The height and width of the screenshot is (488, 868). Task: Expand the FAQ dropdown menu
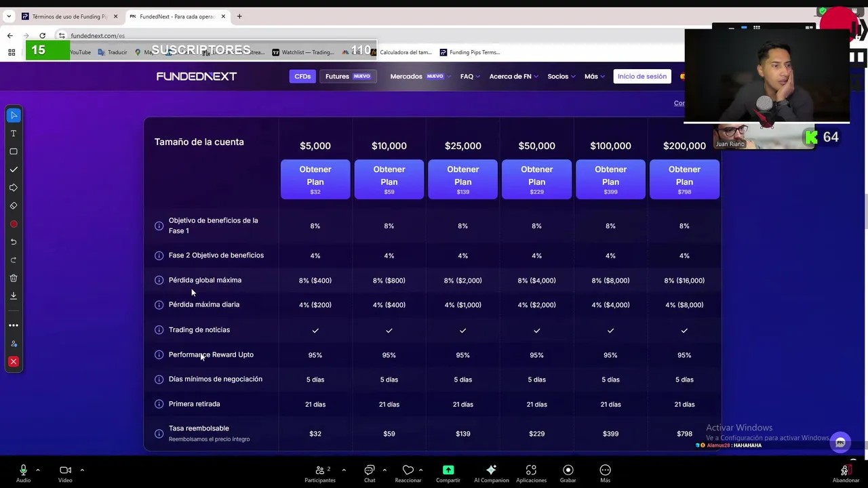[470, 77]
